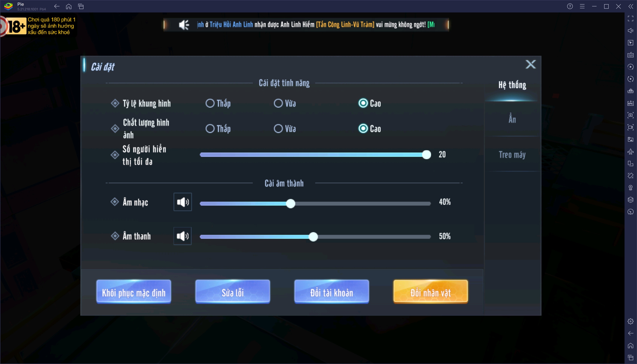Click Đổi nhân vật button
The height and width of the screenshot is (364, 637).
click(x=430, y=292)
